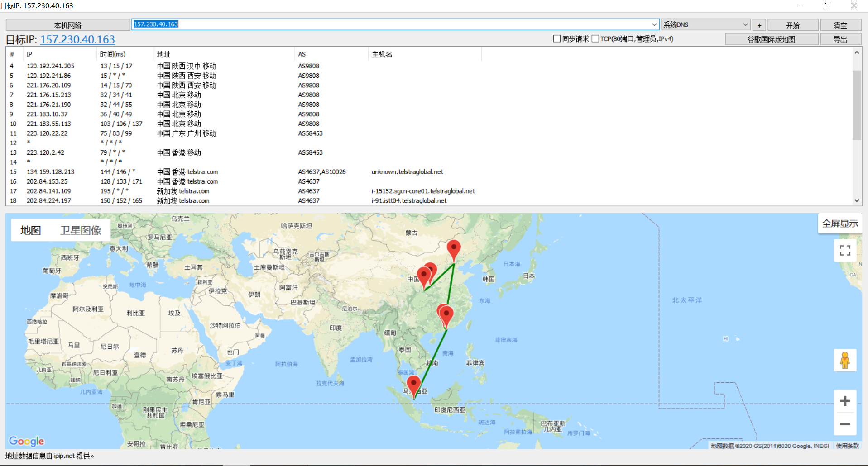Image resolution: width=868 pixels, height=466 pixels.
Task: Click the map zoom out minus icon
Action: click(x=845, y=424)
